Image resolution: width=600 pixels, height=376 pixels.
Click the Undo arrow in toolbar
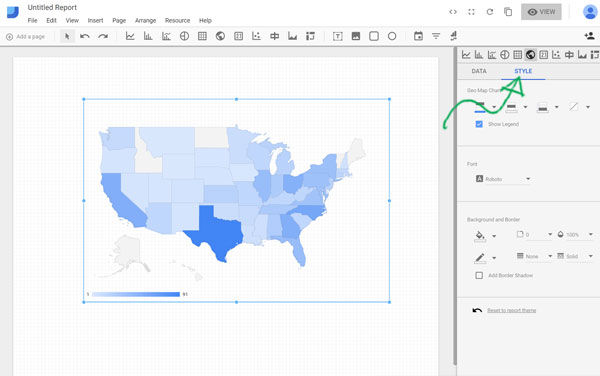tap(85, 36)
